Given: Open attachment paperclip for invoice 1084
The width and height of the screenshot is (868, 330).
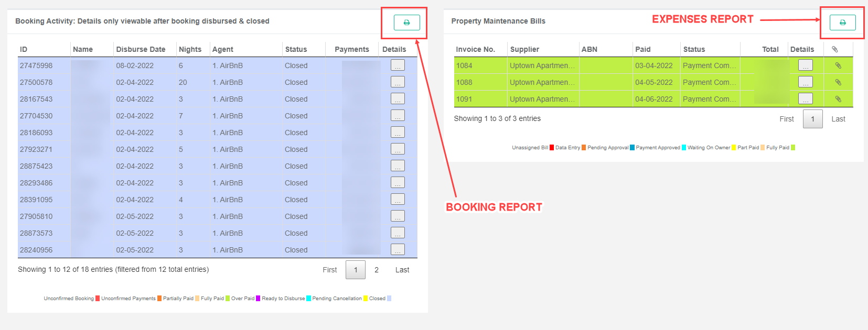Looking at the screenshot, I should coord(838,65).
